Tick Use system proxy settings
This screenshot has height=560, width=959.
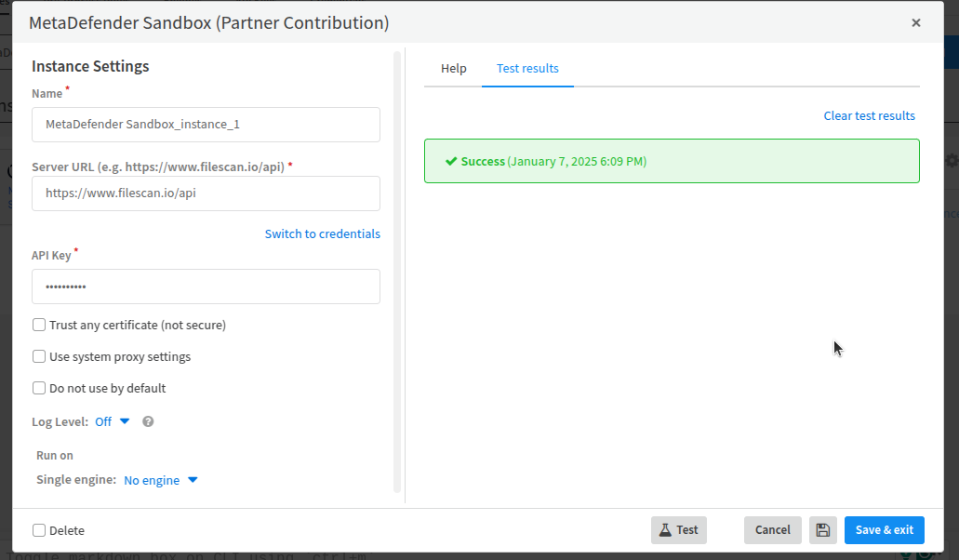(x=39, y=356)
